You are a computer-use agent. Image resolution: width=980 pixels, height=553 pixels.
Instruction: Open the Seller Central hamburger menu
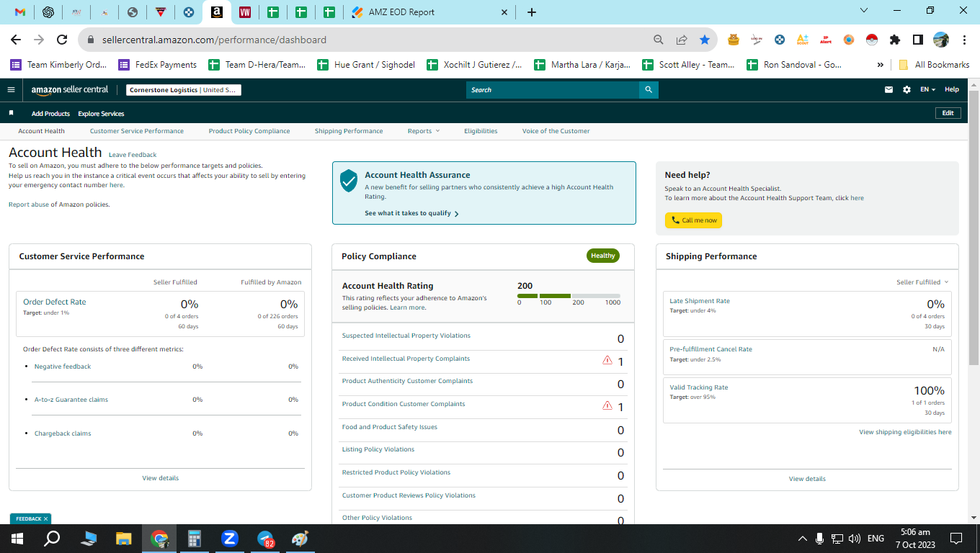tap(11, 90)
